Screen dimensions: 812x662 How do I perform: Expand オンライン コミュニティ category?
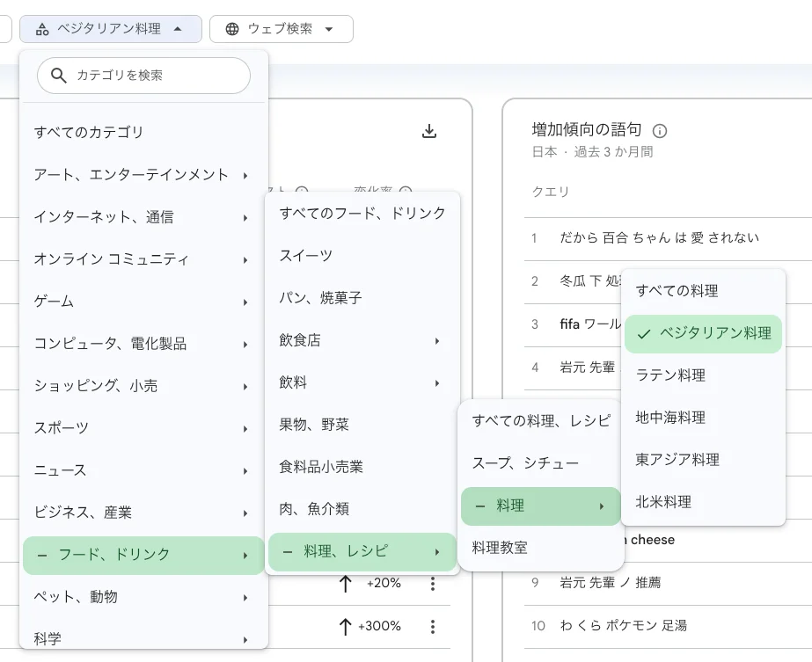[x=144, y=259]
